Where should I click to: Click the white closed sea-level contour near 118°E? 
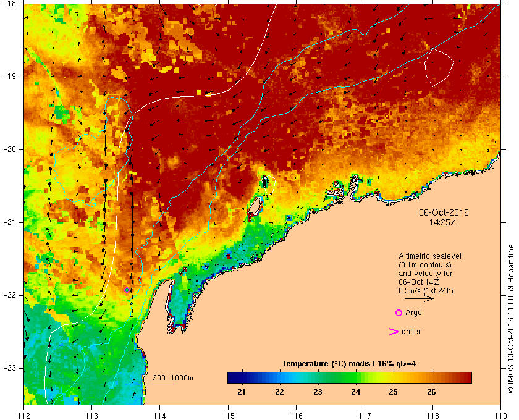tap(439, 67)
